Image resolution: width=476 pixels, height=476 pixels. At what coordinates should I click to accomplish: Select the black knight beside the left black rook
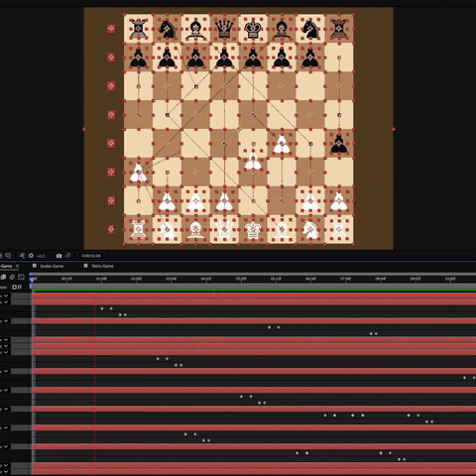167,29
